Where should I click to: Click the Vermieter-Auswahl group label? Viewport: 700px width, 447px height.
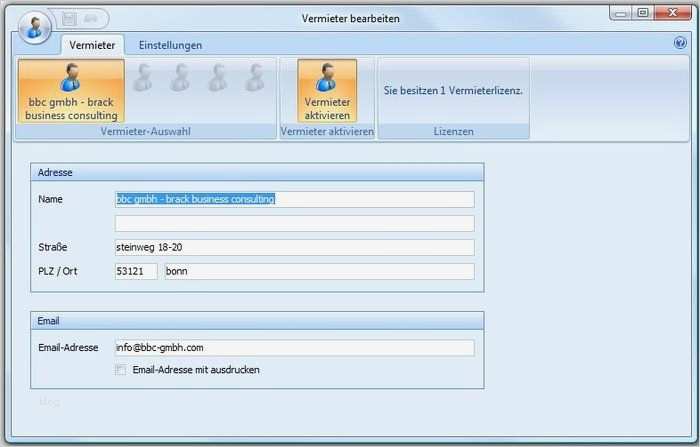(x=146, y=131)
